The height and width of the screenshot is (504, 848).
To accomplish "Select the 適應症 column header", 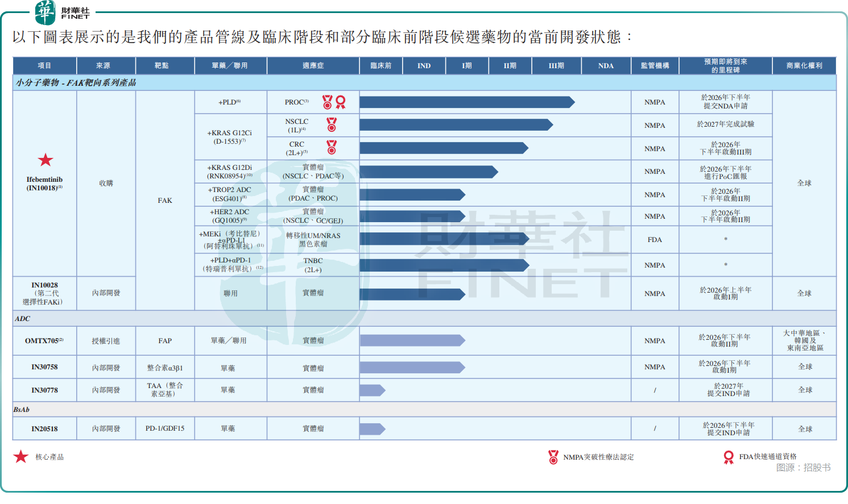I will (313, 66).
